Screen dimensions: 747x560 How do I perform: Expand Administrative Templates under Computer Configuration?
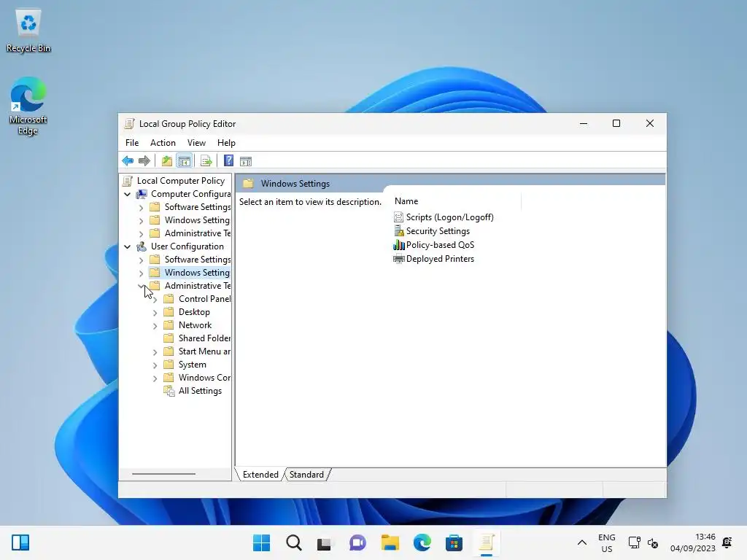tap(141, 234)
